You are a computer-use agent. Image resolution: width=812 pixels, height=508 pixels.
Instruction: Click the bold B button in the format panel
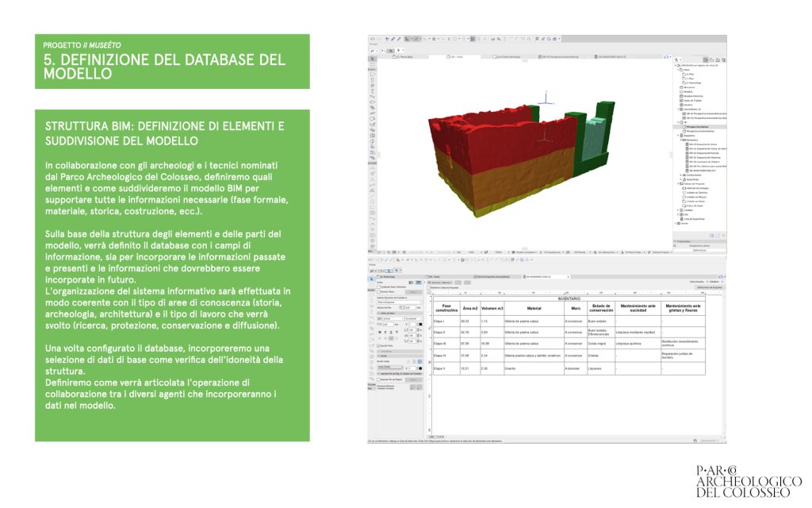(381, 332)
